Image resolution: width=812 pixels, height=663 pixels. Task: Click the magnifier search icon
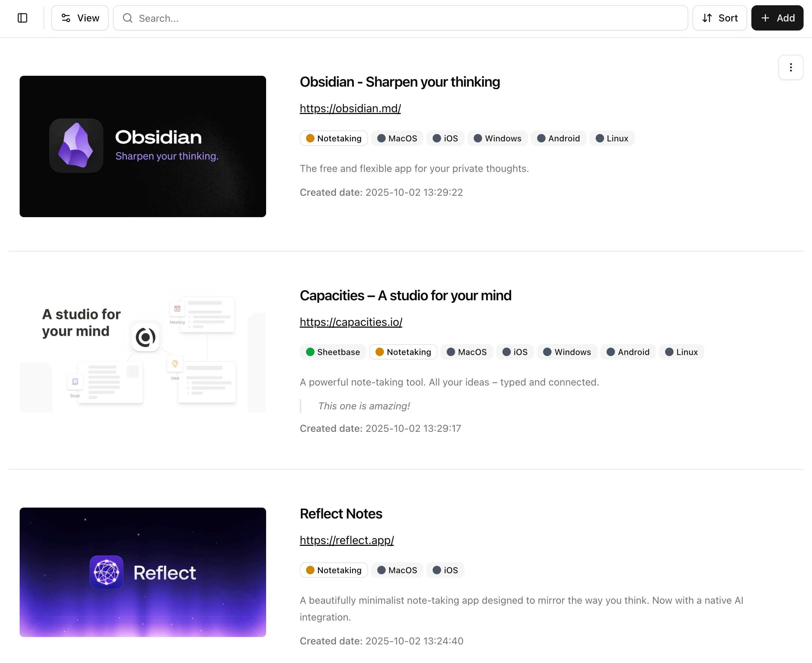pyautogui.click(x=128, y=18)
